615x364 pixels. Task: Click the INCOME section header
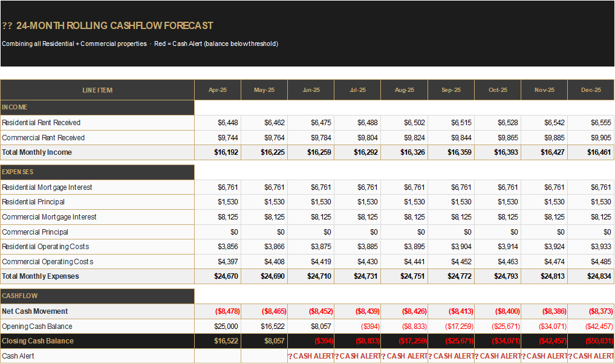point(97,108)
